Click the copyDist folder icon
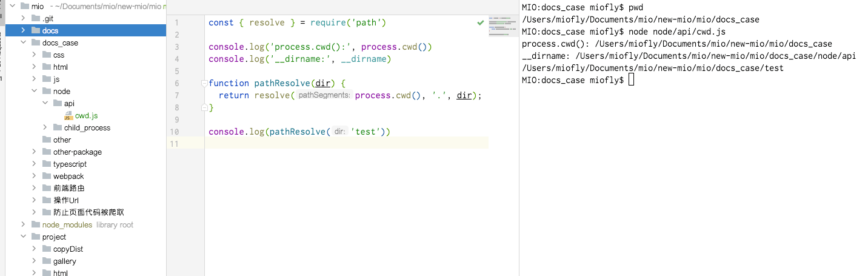Viewport: 868px width, 276px height. click(x=47, y=249)
